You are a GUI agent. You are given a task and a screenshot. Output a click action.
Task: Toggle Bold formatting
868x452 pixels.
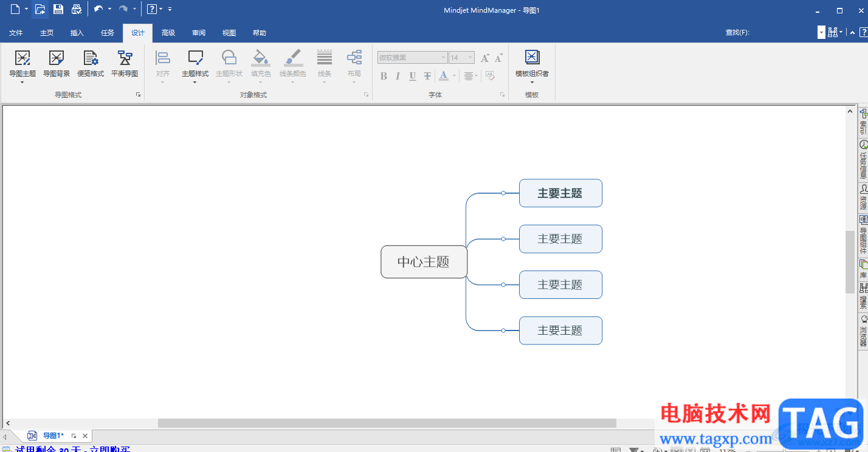pos(384,76)
